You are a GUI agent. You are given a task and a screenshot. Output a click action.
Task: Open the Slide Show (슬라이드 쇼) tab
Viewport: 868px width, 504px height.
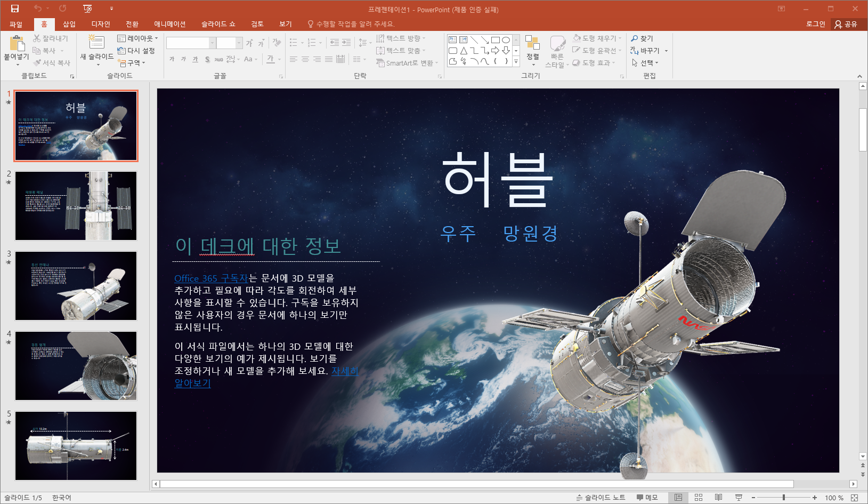218,24
